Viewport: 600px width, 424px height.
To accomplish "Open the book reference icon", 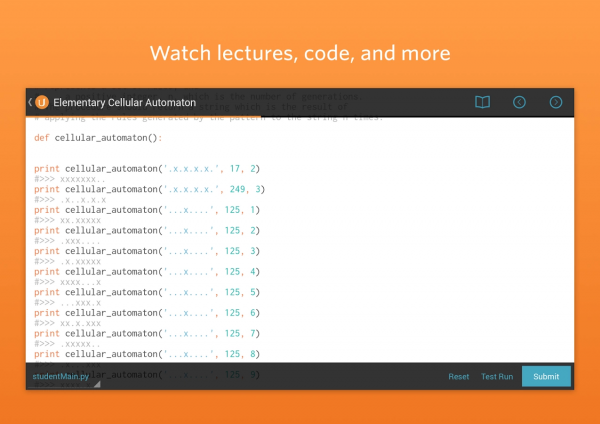I will 482,102.
